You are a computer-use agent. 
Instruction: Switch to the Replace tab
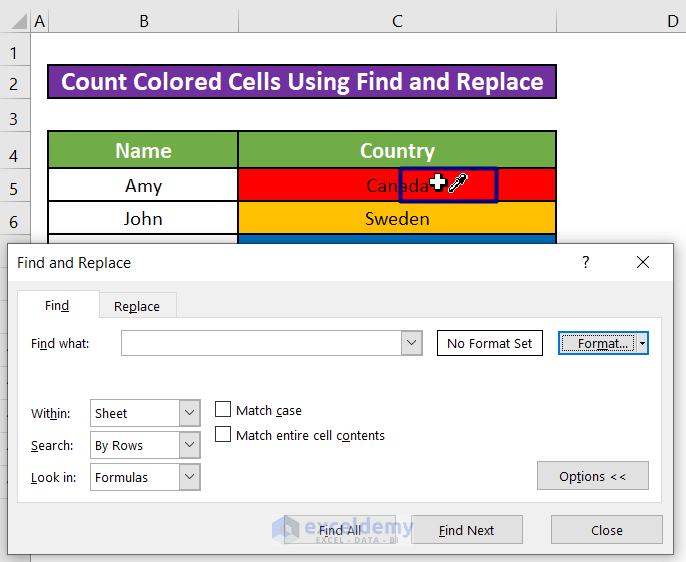137,306
